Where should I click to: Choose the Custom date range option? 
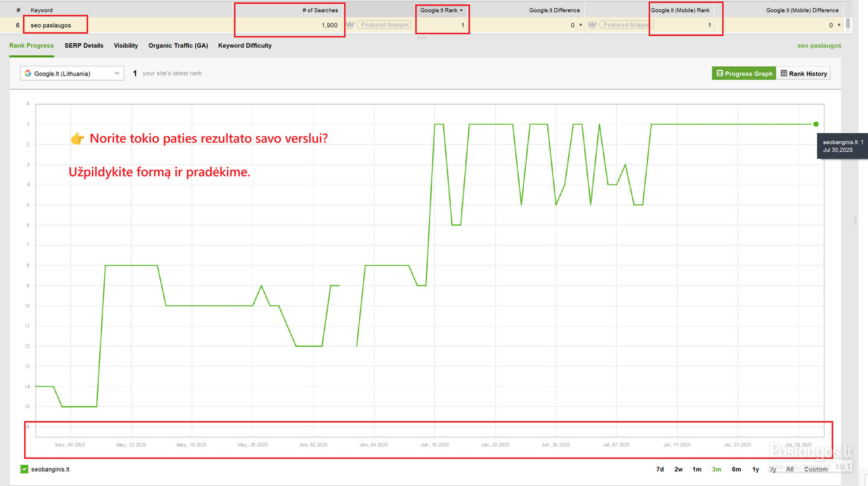[816, 469]
